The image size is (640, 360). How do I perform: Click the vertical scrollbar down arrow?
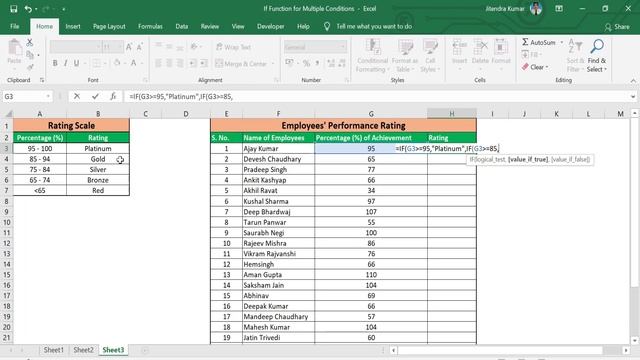[x=635, y=340]
